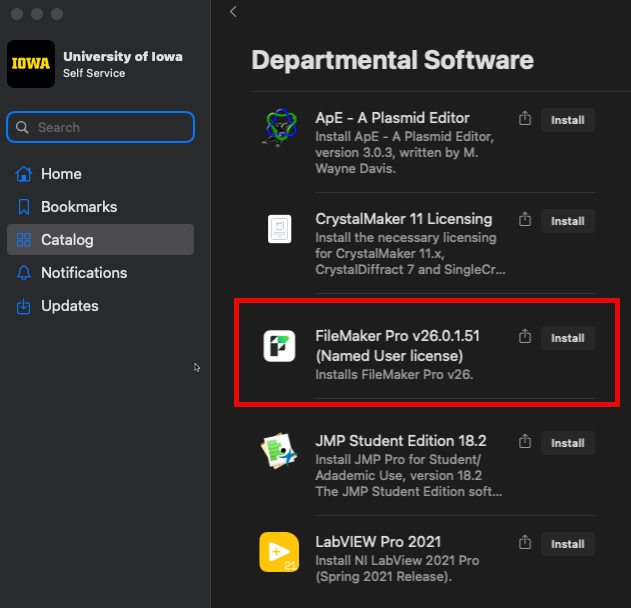Screen dimensions: 631x608
Task: Click the Departmental Software heading
Action: click(x=392, y=60)
